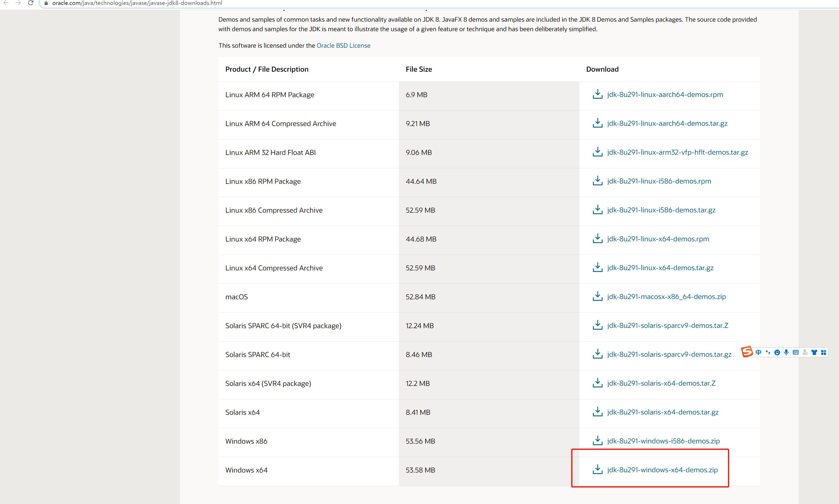Open Sogou emoji panel

pyautogui.click(x=777, y=352)
